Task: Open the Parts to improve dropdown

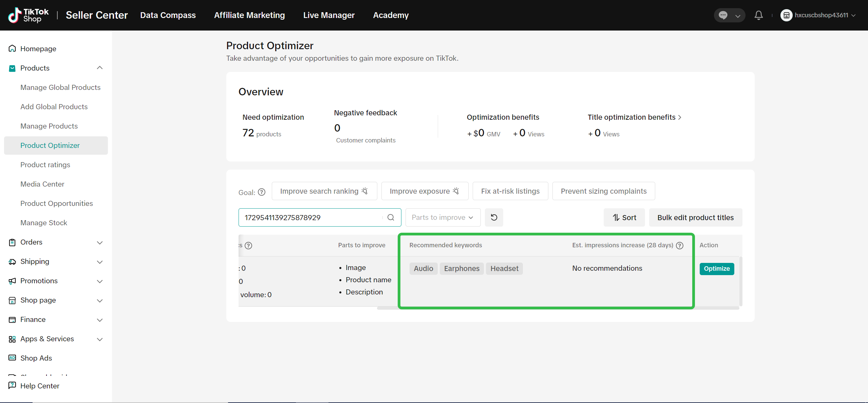Action: [x=443, y=217]
